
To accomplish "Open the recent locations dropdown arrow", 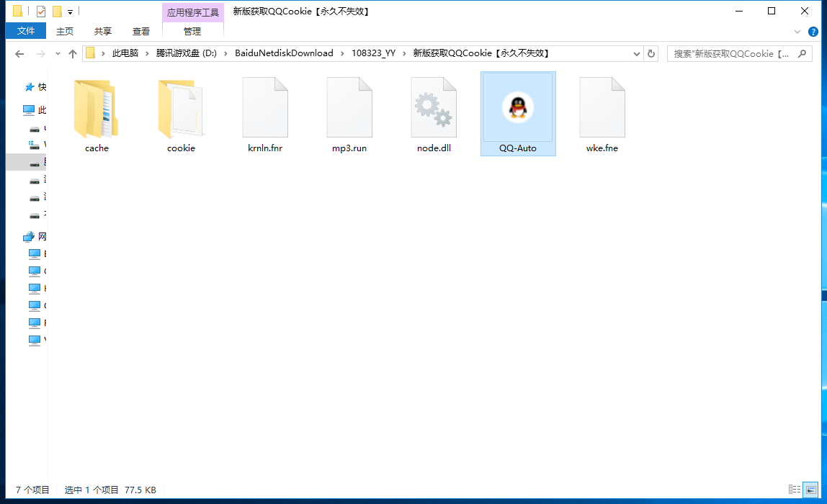I will coord(58,54).
